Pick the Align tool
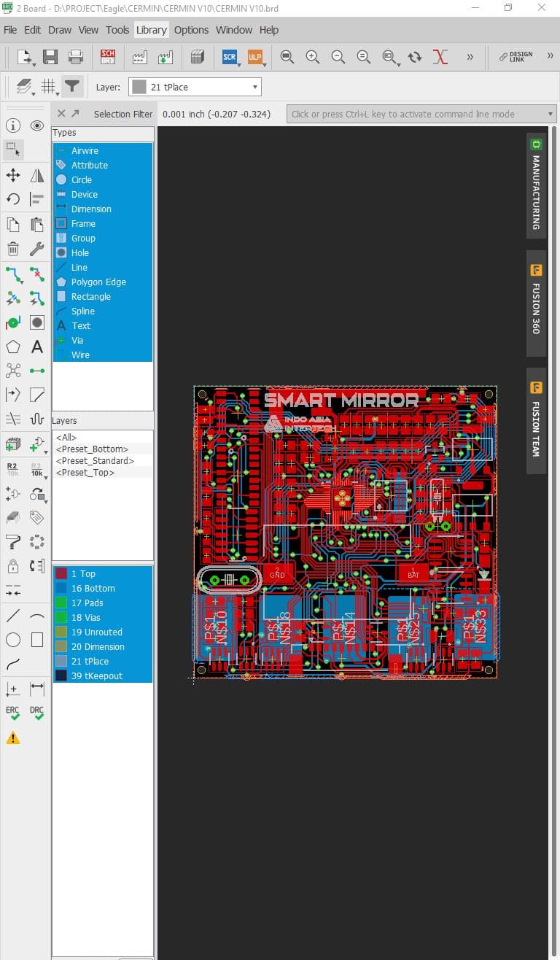 coord(37,199)
